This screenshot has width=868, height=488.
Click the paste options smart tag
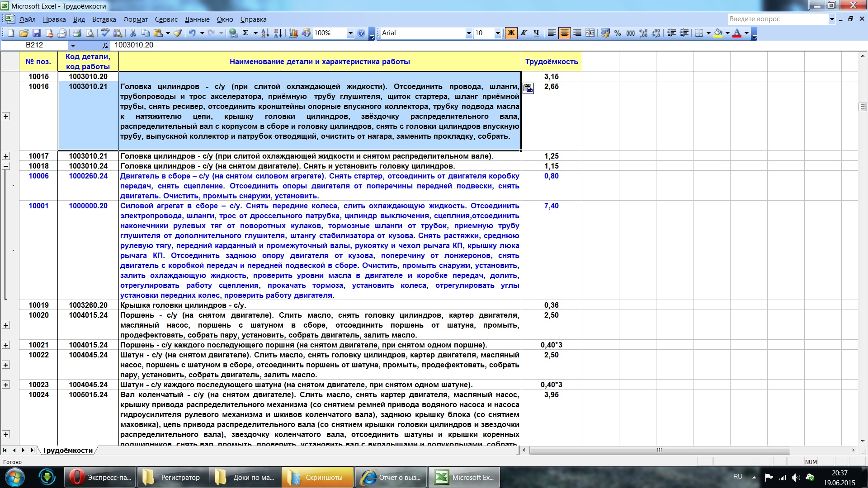tap(528, 88)
